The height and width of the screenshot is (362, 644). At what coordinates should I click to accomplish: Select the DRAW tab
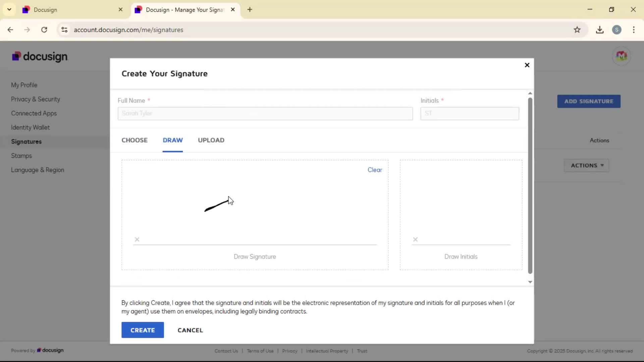point(173,140)
